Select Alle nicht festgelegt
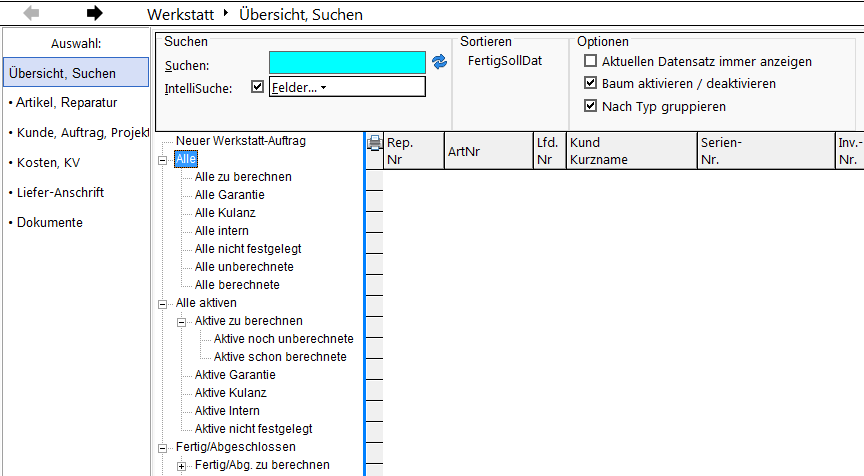The image size is (864, 476). tap(248, 248)
